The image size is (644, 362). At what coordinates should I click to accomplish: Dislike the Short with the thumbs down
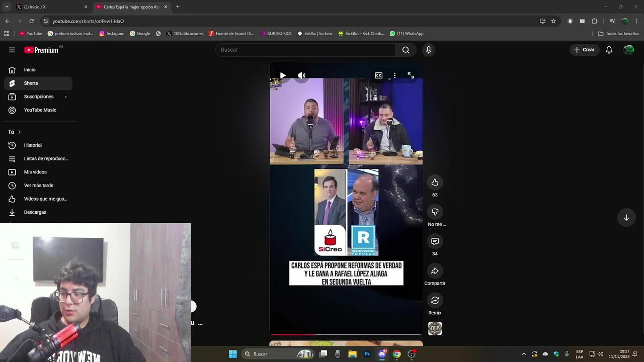click(435, 212)
